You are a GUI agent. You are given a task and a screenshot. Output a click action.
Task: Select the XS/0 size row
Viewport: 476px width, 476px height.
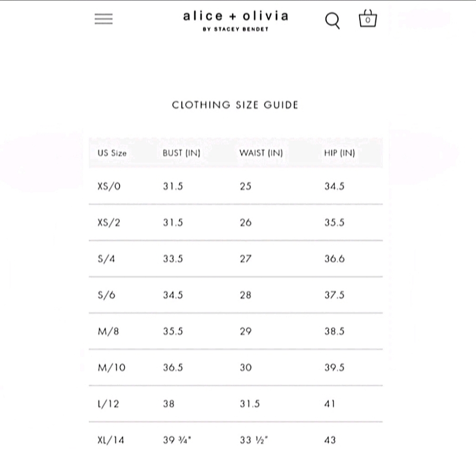(x=236, y=186)
